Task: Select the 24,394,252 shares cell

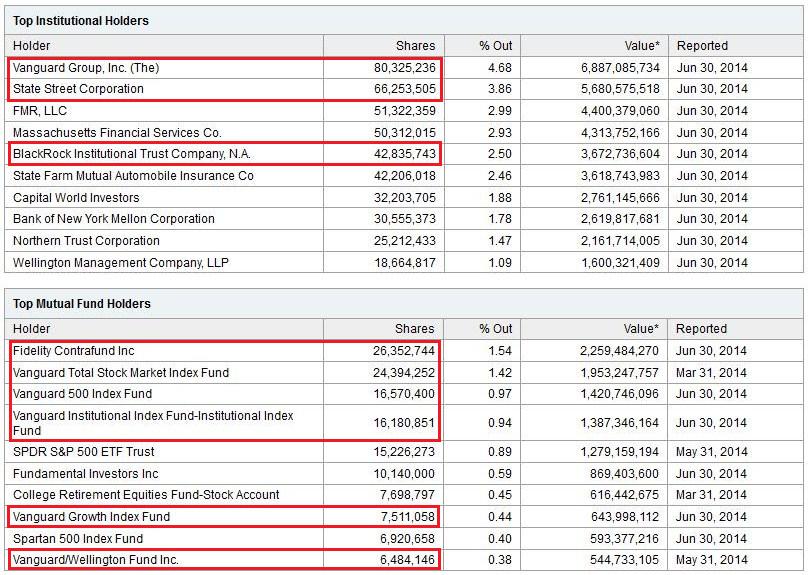Action: [x=404, y=373]
